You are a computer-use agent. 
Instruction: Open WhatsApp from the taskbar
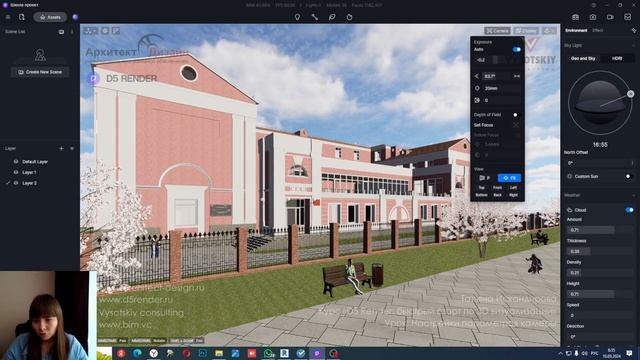[269, 353]
